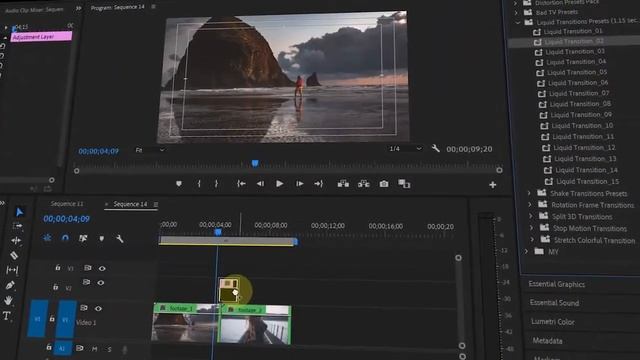Open Program Sequence 14 panel menu
The width and height of the screenshot is (640, 360).
[153, 7]
